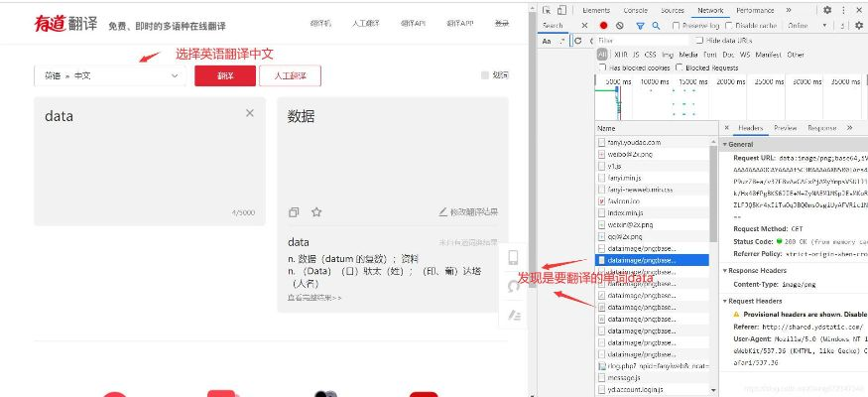
Task: Click the red record network log button
Action: 603,26
